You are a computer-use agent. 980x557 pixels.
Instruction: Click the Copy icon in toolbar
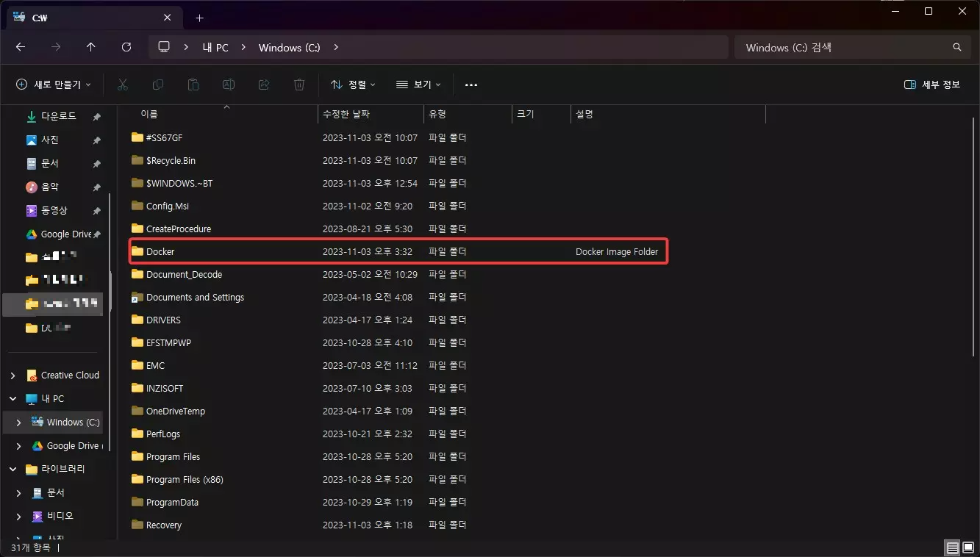pyautogui.click(x=158, y=85)
